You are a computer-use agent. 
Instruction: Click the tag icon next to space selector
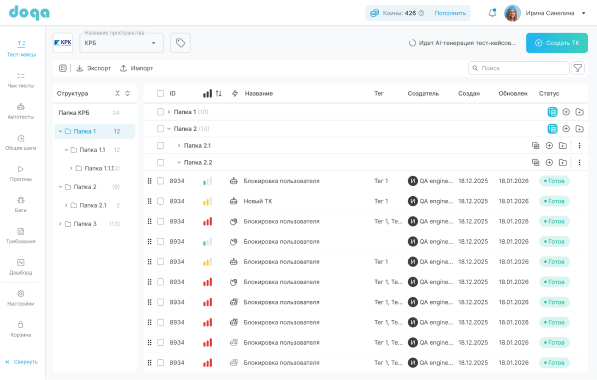pyautogui.click(x=180, y=43)
